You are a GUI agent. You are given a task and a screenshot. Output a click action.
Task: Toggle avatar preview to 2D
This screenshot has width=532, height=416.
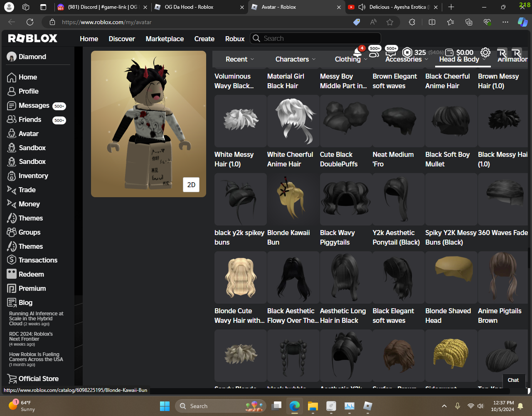click(x=191, y=185)
